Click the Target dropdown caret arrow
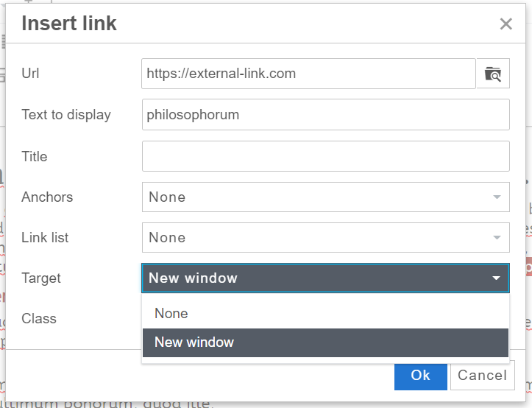Screen dimensions: 532x408 pyautogui.click(x=497, y=278)
